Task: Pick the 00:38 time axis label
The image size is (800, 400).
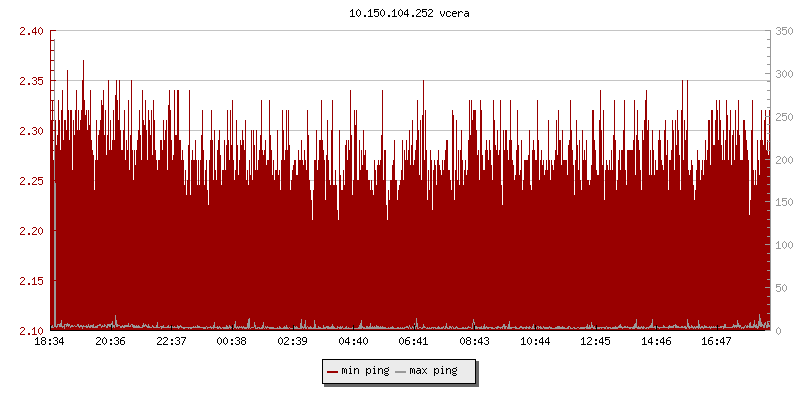Action: [232, 341]
